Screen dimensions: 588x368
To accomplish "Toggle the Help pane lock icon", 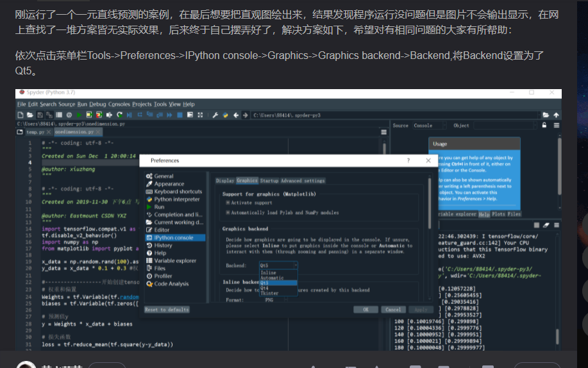I will (544, 125).
